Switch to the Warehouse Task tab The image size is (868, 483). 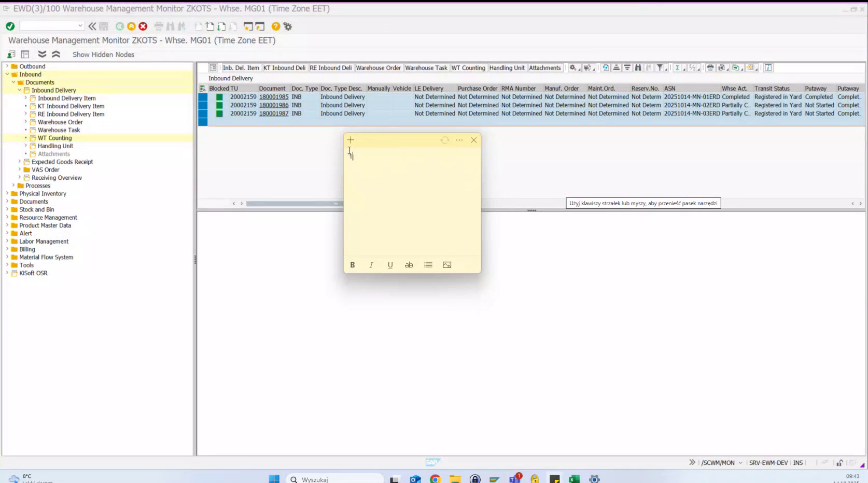(x=426, y=68)
